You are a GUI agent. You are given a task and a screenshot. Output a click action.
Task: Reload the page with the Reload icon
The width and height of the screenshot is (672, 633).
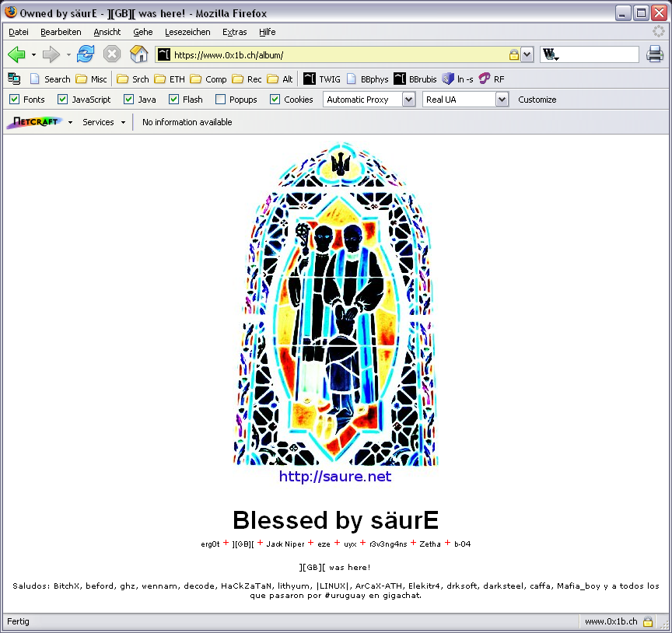(86, 54)
